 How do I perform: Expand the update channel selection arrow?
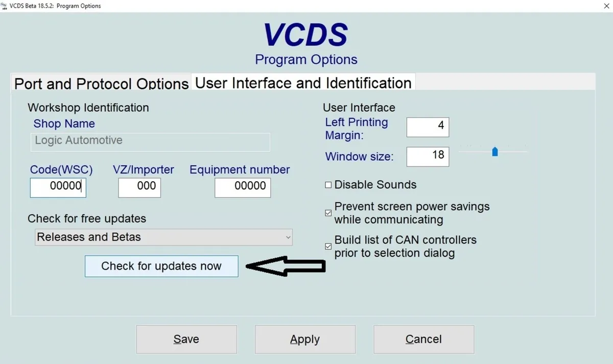[289, 237]
